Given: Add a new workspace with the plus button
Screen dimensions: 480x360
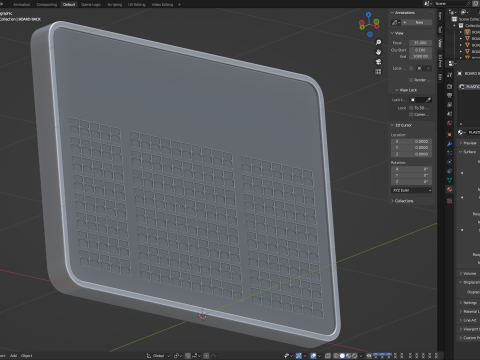Looking at the screenshot, I should tap(179, 5).
